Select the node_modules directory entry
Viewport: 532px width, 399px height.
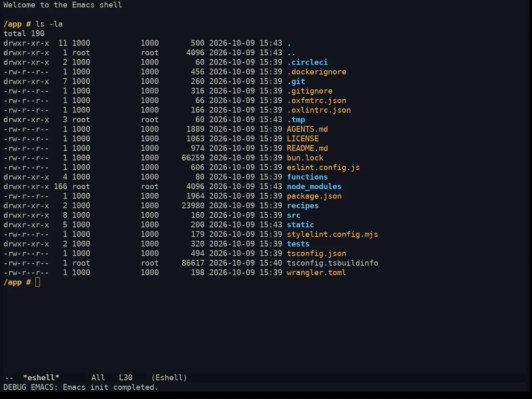314,187
